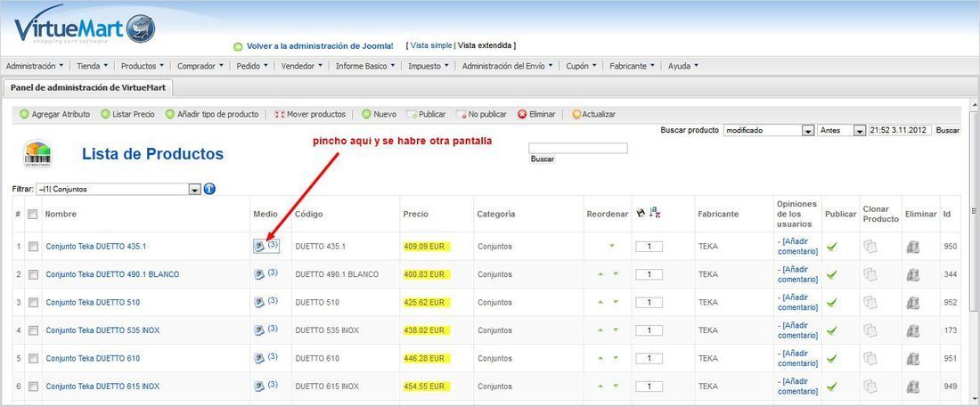Open the Tienda menu
The width and height of the screenshot is (980, 407).
[93, 66]
